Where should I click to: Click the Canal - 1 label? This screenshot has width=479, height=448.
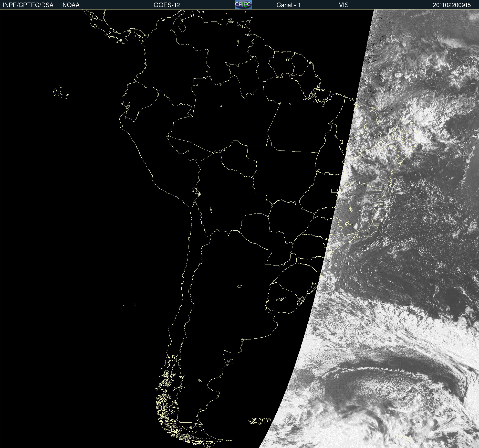tap(289, 5)
